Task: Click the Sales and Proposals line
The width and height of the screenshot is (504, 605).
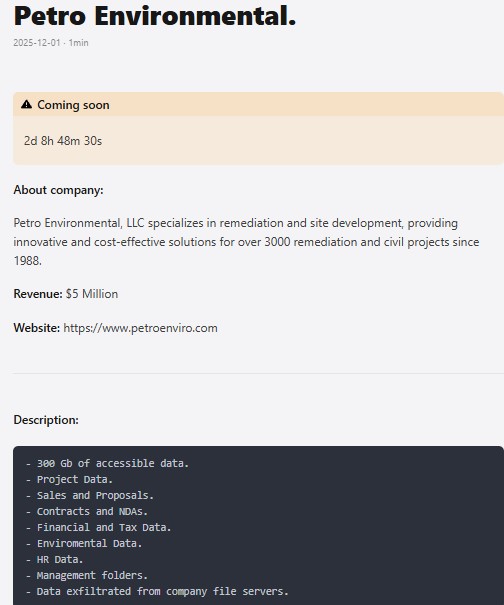Action: pos(90,495)
